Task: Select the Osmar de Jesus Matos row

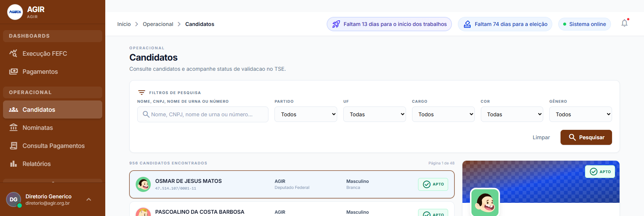Action: pyautogui.click(x=292, y=184)
